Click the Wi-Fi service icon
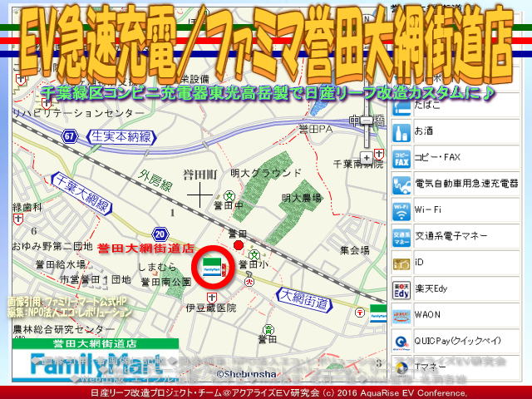The height and width of the screenshot is (399, 532). pyautogui.click(x=401, y=211)
